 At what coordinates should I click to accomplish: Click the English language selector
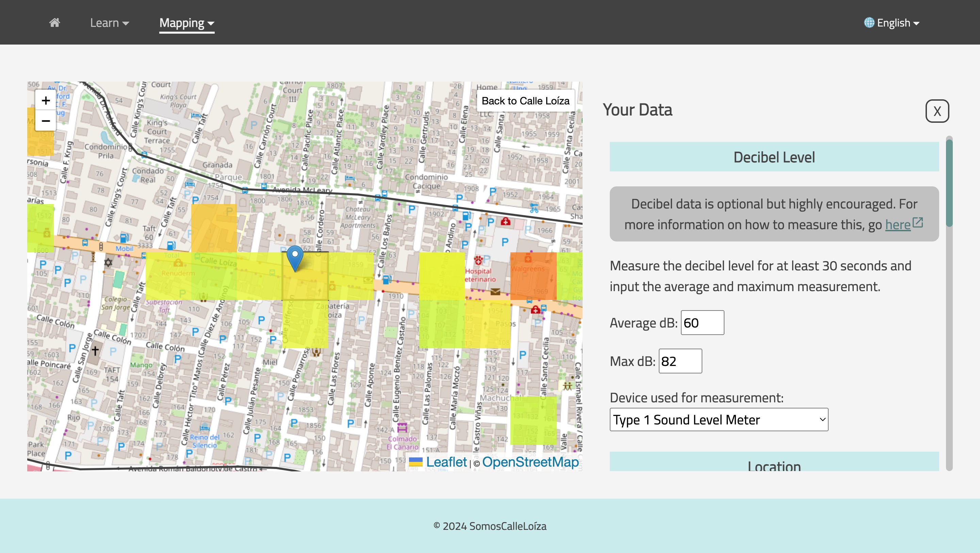point(892,23)
